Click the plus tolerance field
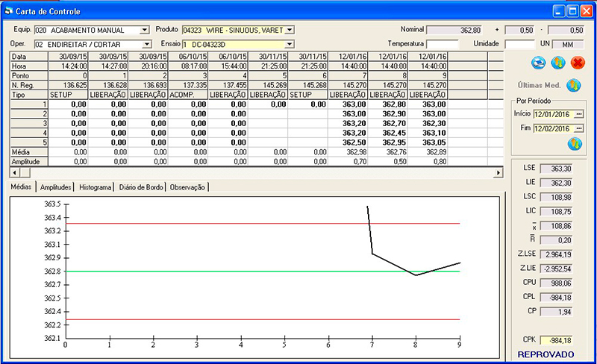Screen dimensions: 597x364 pyautogui.click(x=519, y=30)
